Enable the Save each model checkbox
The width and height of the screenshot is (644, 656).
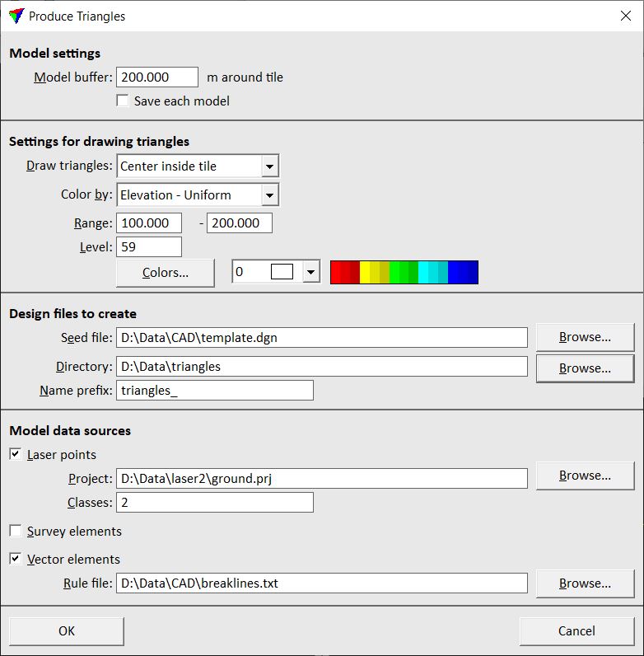coord(123,101)
